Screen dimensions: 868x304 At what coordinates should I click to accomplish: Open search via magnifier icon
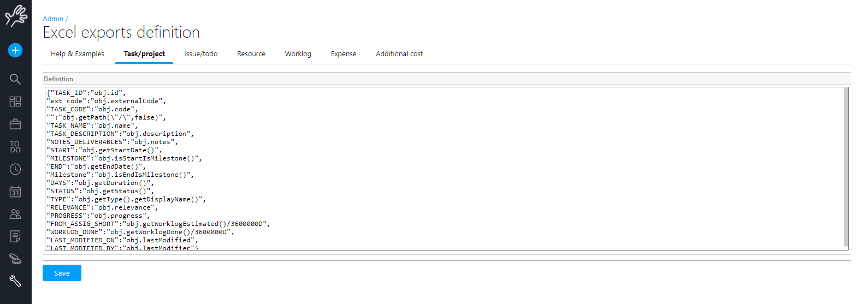click(x=15, y=79)
